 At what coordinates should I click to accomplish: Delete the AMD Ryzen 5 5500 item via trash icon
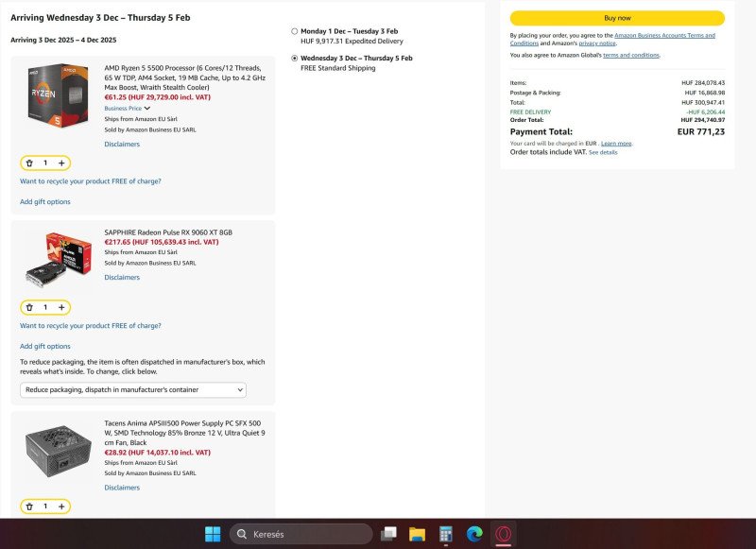[x=29, y=163]
